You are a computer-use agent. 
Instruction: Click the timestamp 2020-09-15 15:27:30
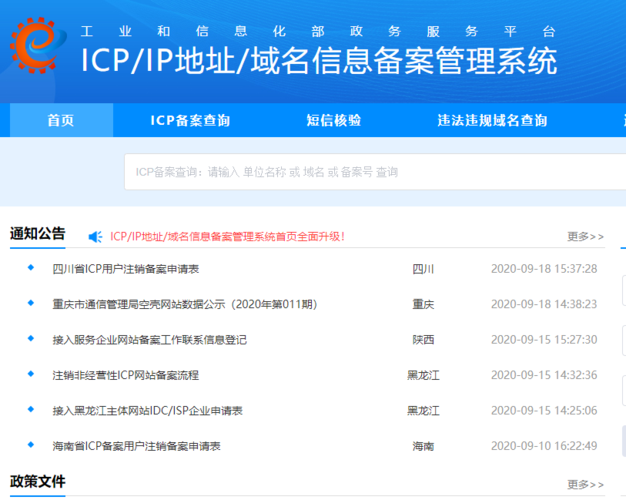pyautogui.click(x=544, y=340)
